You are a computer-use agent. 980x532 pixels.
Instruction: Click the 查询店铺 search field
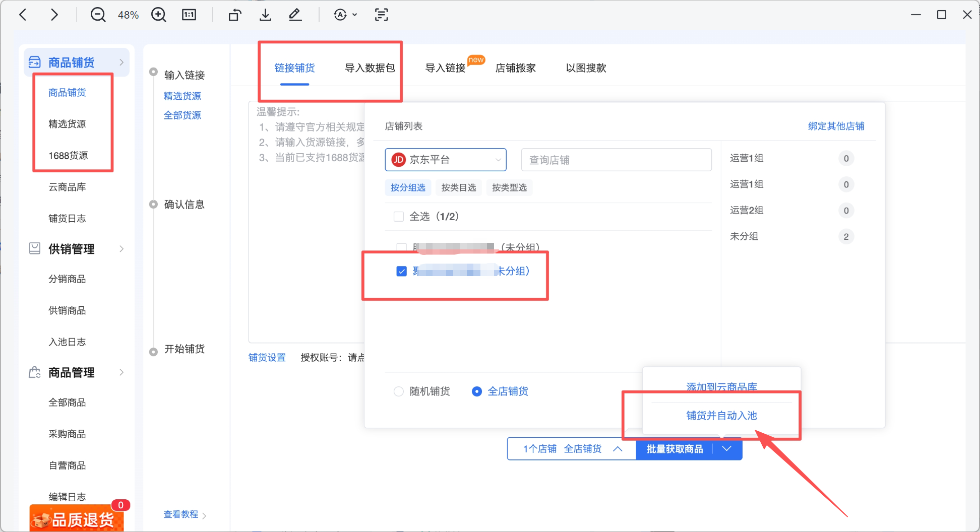pos(616,160)
